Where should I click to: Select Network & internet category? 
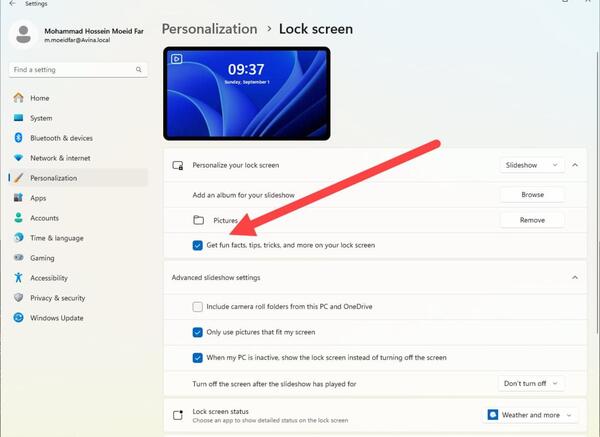[x=78, y=158]
